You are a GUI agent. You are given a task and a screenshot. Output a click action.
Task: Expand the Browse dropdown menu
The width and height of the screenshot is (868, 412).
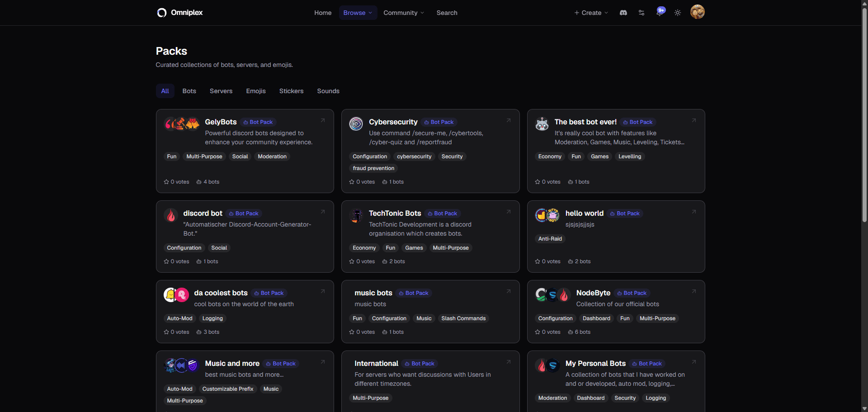358,13
